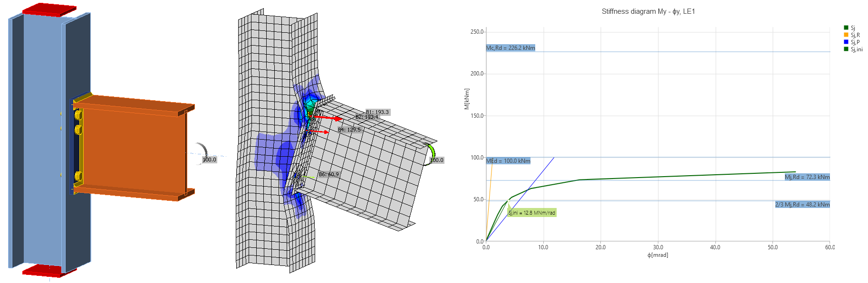
Task: Click the red top support plate of column
Action: tap(49, 9)
